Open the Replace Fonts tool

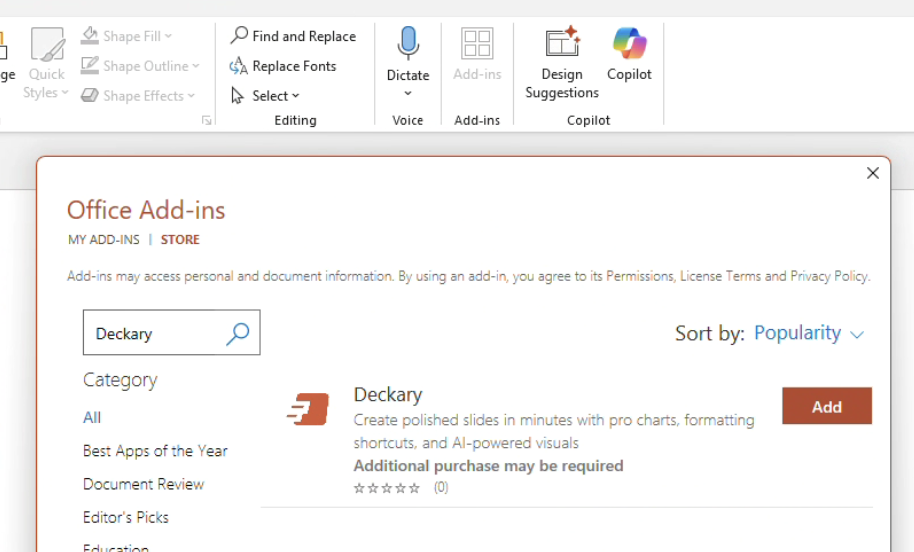(x=283, y=66)
